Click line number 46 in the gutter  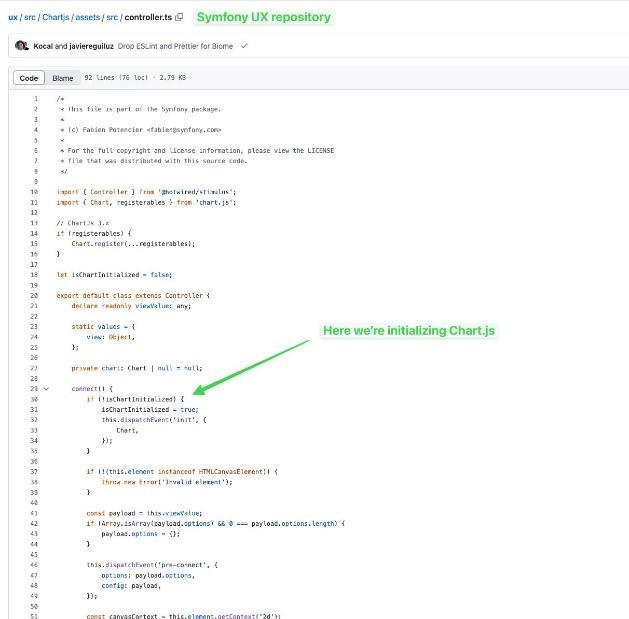(34, 564)
